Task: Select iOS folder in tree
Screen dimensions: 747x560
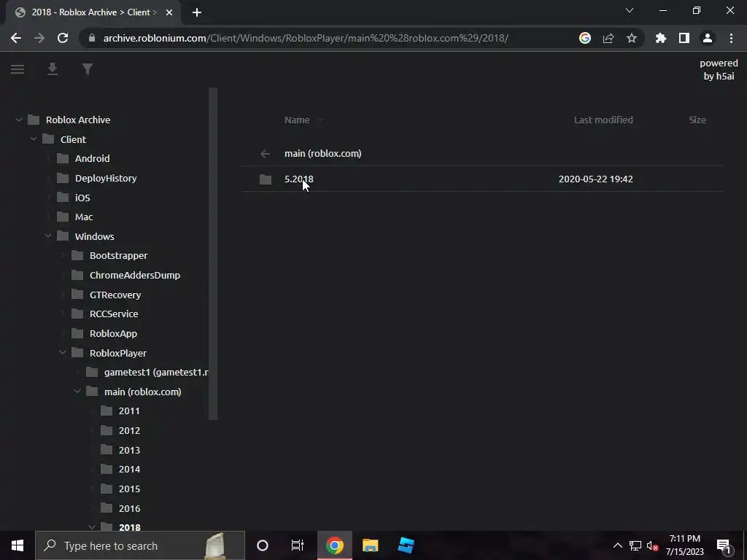Action: pos(82,198)
